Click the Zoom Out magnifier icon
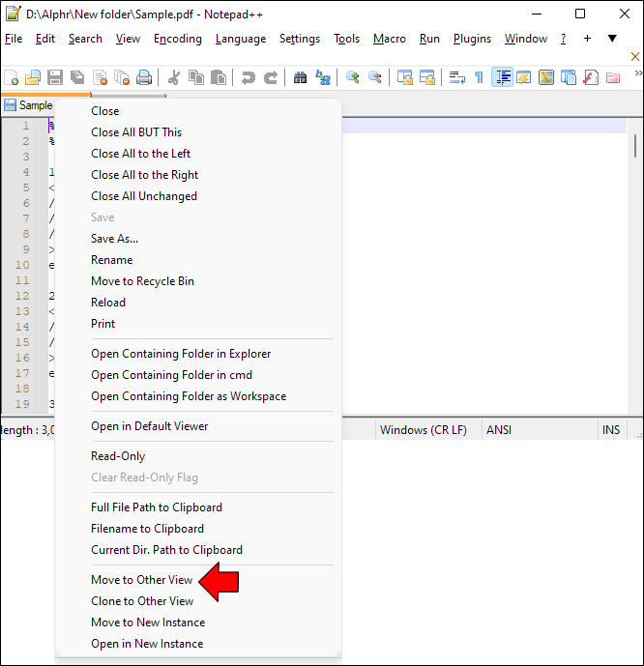Screen dimensions: 644x666 coord(375,77)
